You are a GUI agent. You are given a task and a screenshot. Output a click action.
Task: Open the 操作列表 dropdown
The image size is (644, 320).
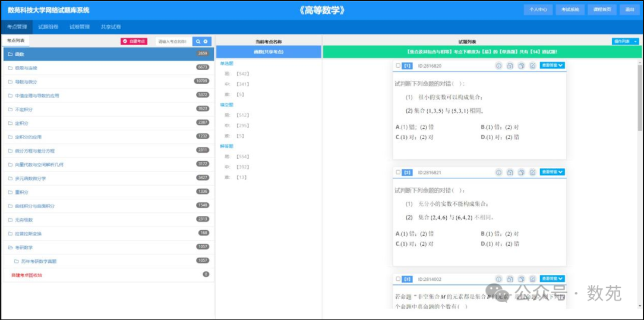(626, 42)
